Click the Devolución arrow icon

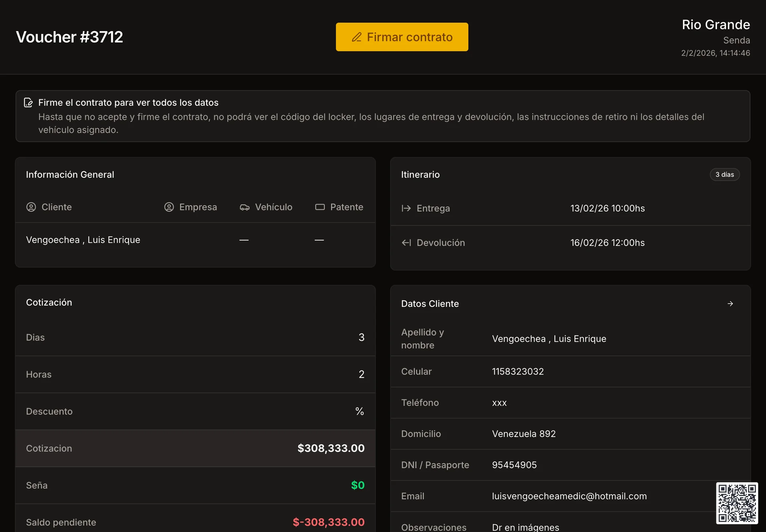tap(406, 242)
